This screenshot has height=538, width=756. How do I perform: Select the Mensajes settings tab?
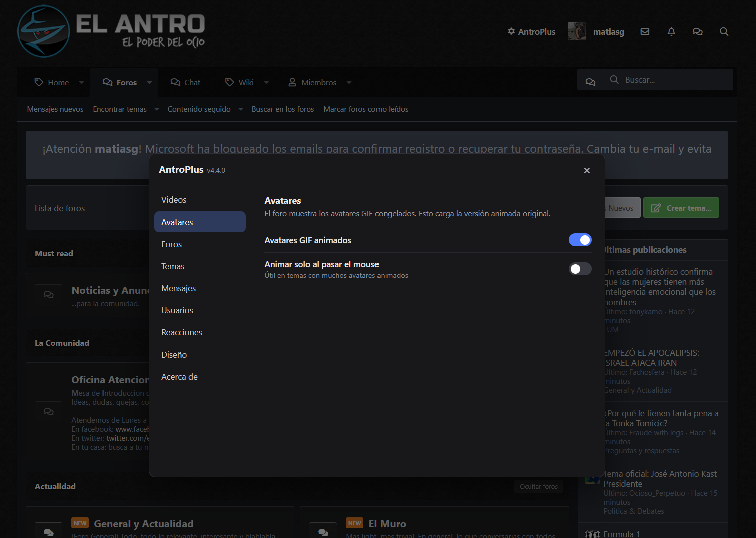coord(200,288)
